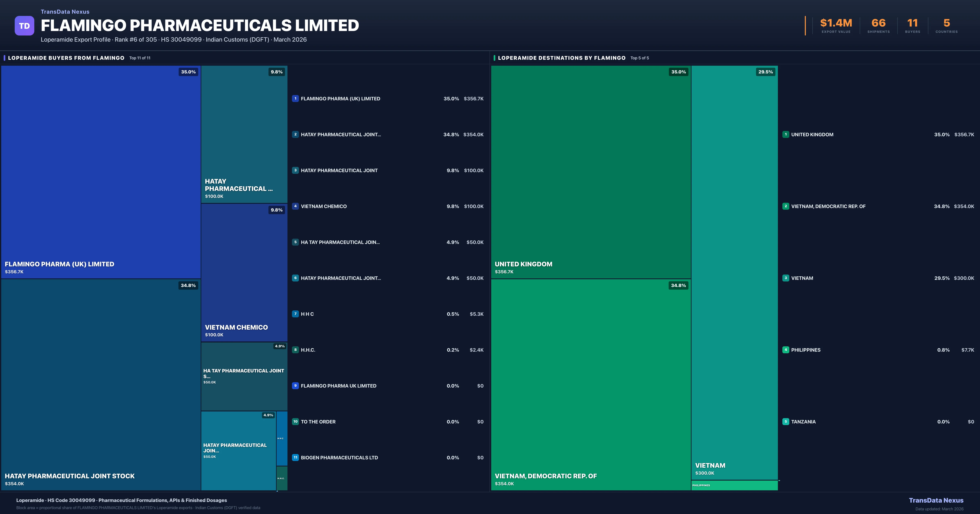Click the Loperamide Destinations By Flamingo heading
Screen dimensions: 980x514
pos(561,58)
